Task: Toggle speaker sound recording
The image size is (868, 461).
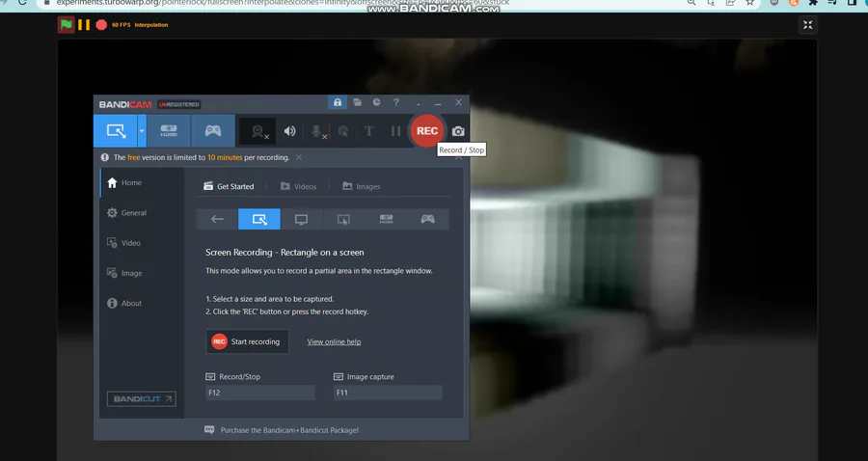Action: pos(289,131)
